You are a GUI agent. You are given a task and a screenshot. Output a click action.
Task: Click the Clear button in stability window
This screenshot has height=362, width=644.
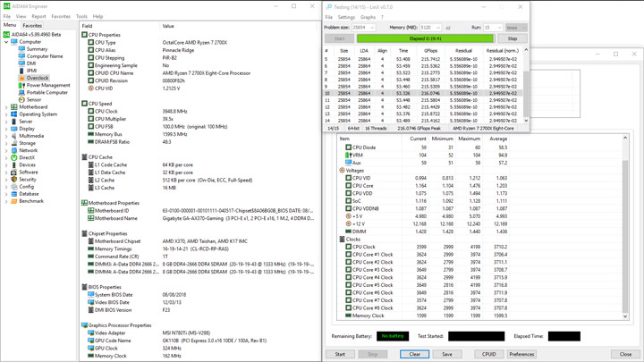[x=414, y=354]
